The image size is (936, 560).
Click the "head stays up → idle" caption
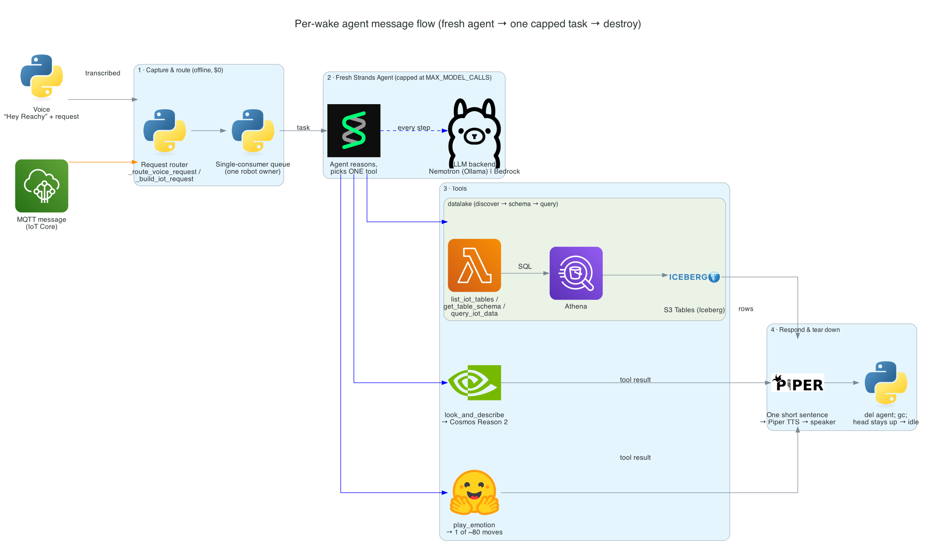886,422
